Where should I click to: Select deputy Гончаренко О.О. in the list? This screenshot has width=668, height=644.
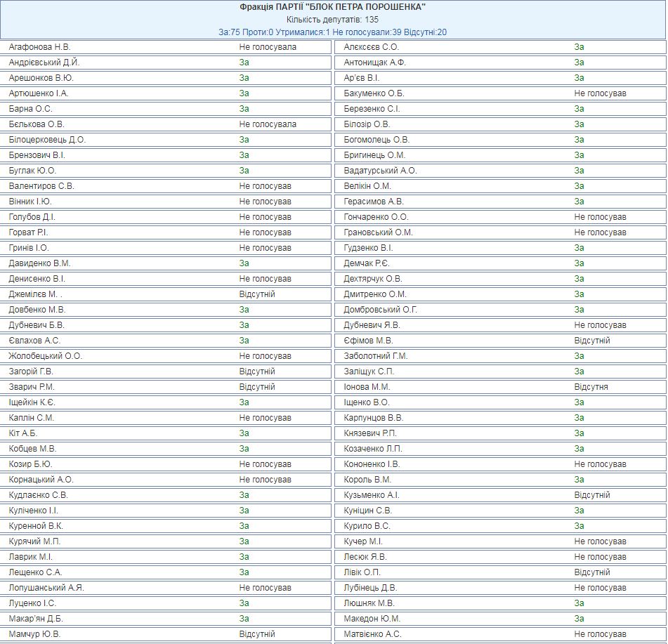(x=376, y=217)
